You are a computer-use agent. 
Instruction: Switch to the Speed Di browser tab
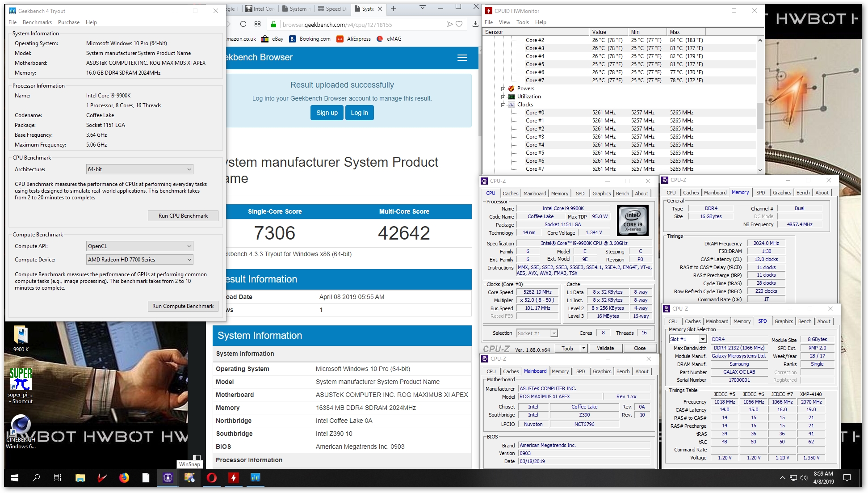tap(332, 8)
